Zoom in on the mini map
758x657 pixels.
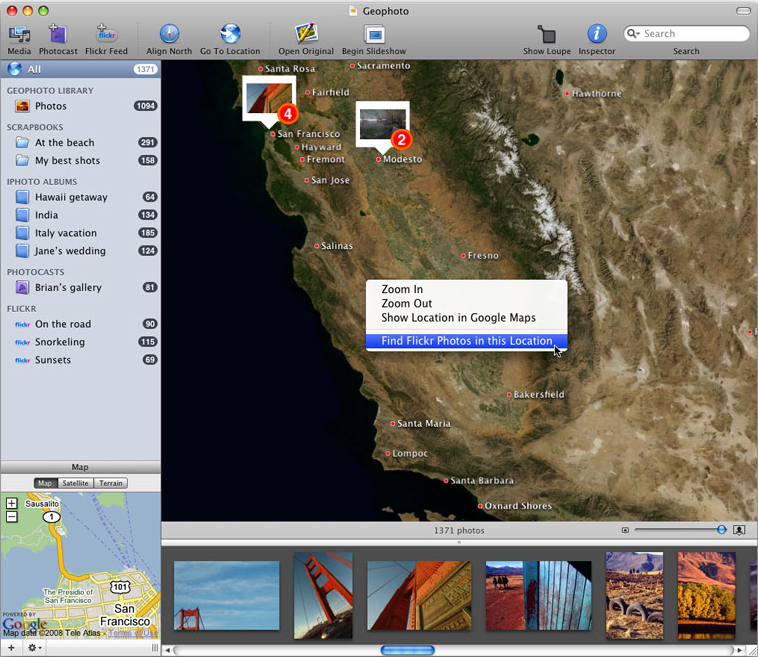[x=11, y=503]
